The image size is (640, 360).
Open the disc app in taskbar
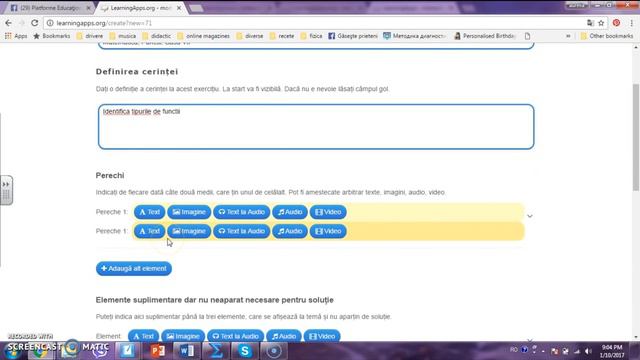click(273, 351)
